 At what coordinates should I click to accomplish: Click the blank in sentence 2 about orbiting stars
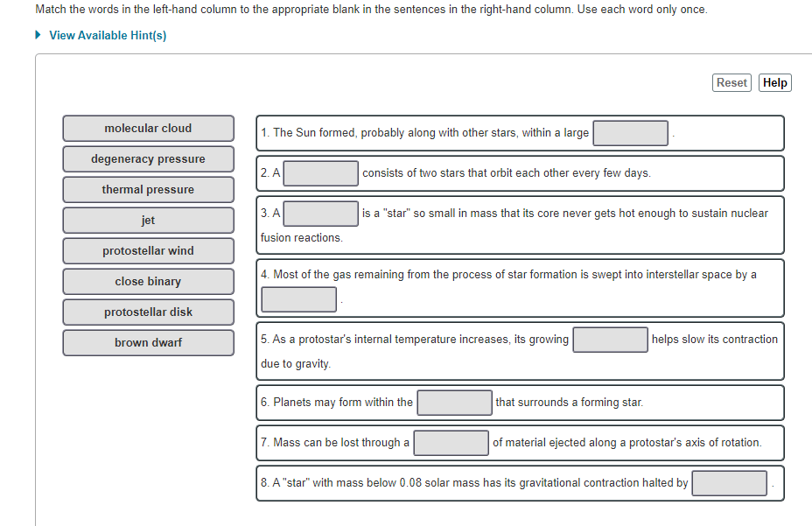pos(320,173)
